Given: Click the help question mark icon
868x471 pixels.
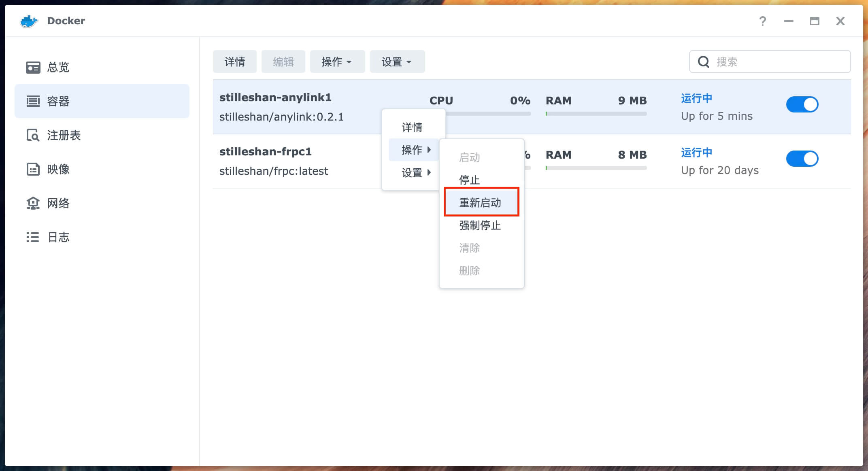Looking at the screenshot, I should (762, 21).
